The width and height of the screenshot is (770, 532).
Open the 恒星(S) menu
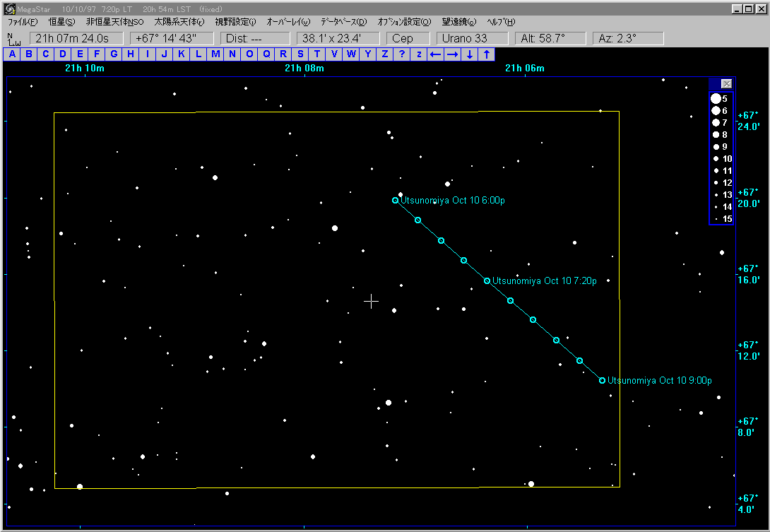[x=62, y=22]
